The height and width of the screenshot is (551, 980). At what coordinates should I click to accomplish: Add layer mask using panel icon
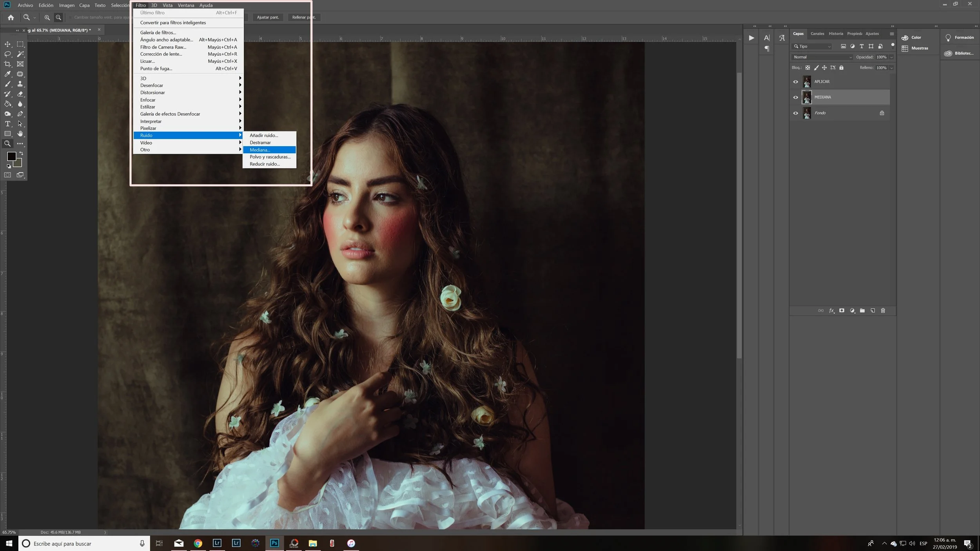tap(842, 311)
